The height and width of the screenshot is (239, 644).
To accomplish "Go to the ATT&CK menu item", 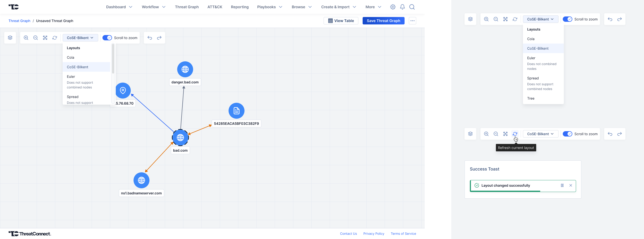I will [x=215, y=7].
